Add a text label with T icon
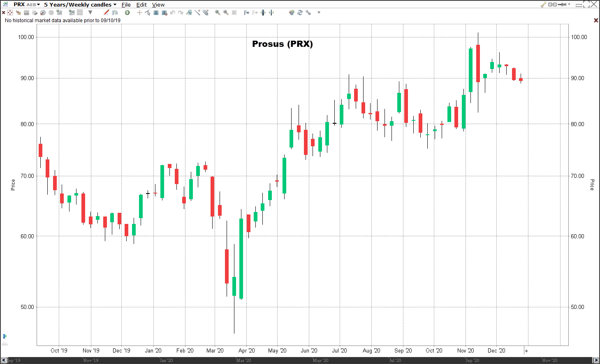 click(x=156, y=12)
